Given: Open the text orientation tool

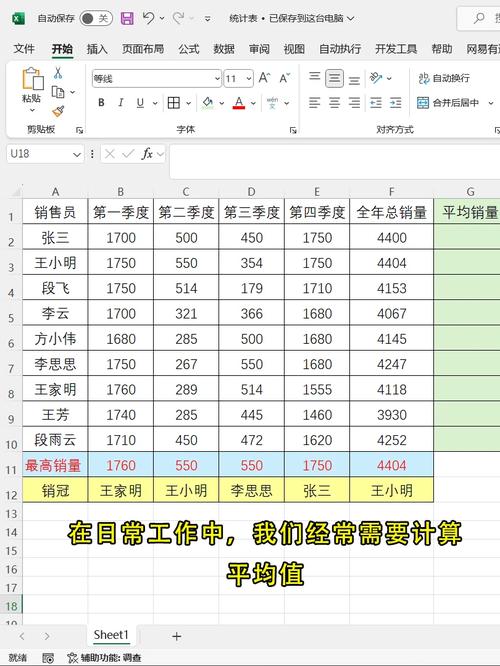Looking at the screenshot, I should (376, 78).
